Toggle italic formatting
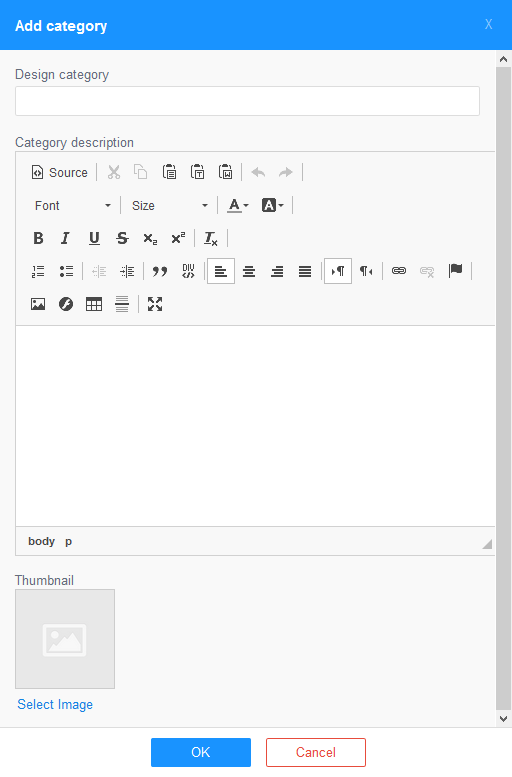 [65, 238]
